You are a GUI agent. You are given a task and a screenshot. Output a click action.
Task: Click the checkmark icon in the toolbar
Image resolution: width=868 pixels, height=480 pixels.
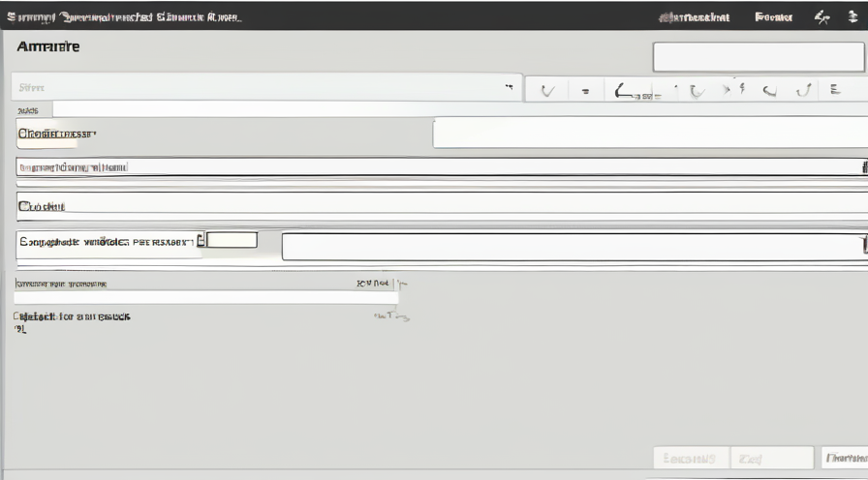tap(548, 91)
